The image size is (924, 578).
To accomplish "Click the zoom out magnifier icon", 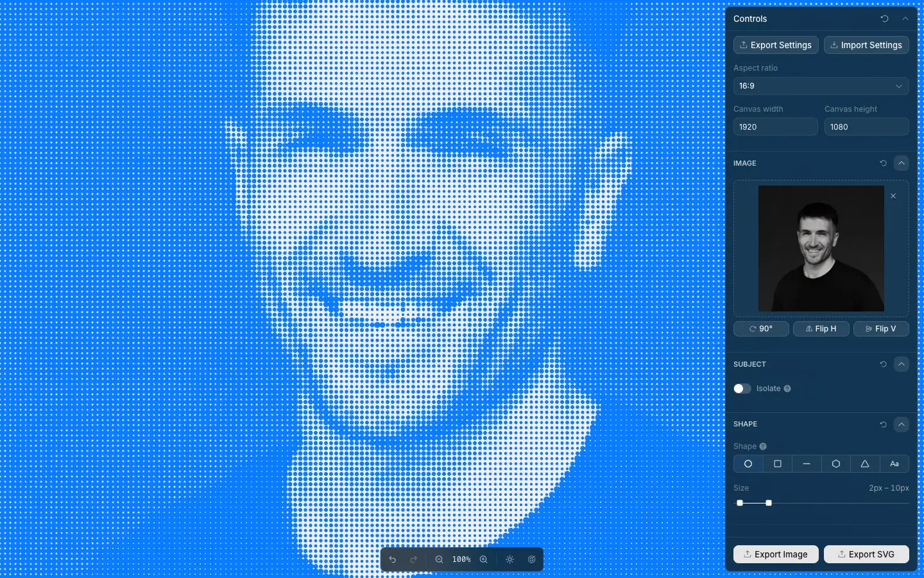I will point(439,559).
